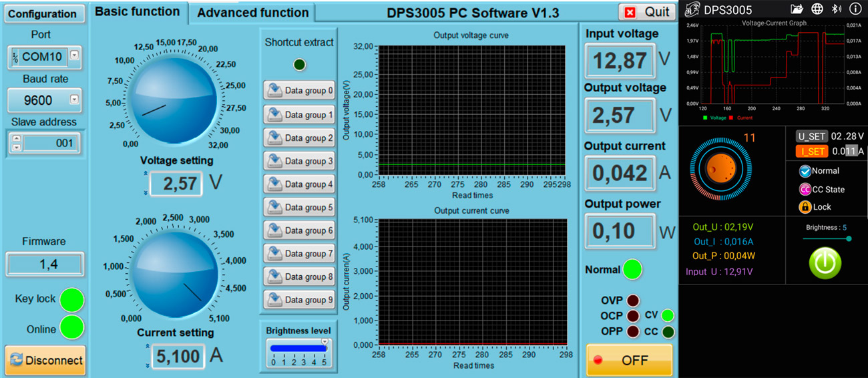
Task: Select the Basic function tab
Action: pos(137,12)
